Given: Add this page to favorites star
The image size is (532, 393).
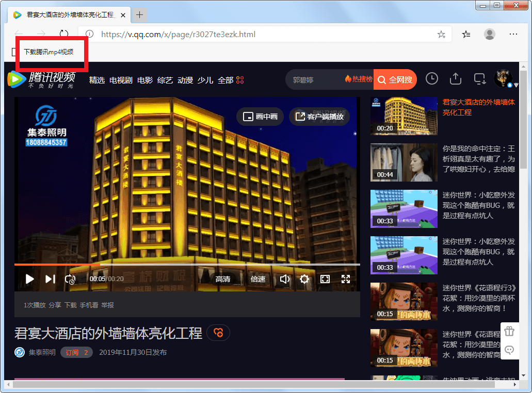Looking at the screenshot, I should (441, 34).
